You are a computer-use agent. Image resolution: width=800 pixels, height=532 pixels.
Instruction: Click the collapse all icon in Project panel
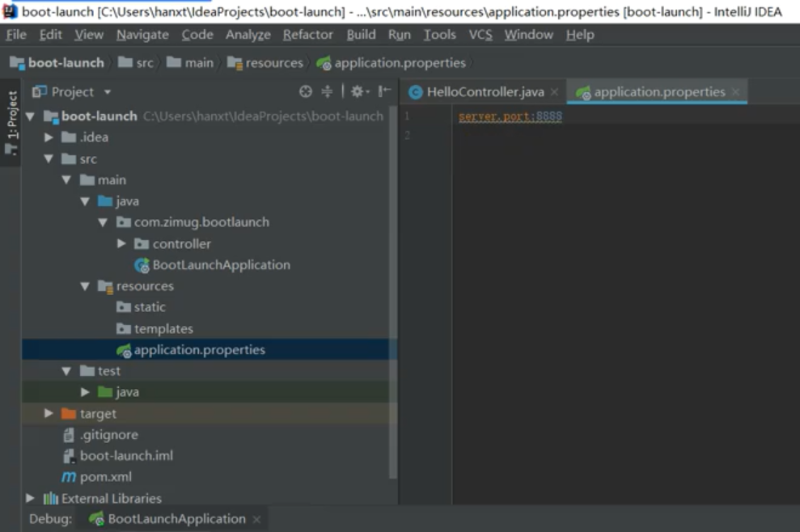(327, 91)
